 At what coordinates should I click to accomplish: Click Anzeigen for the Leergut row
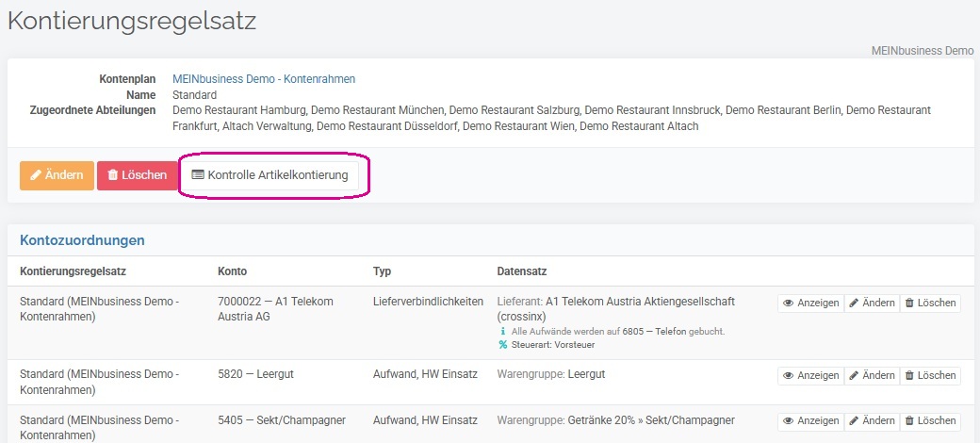pyautogui.click(x=810, y=375)
